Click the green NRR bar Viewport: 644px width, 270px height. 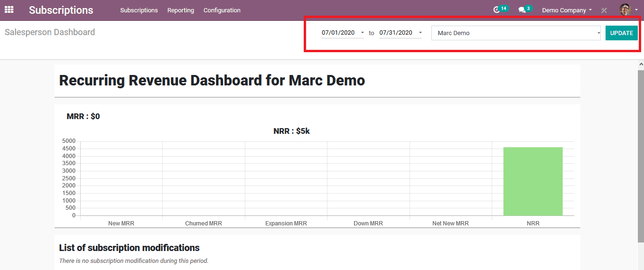(533, 181)
